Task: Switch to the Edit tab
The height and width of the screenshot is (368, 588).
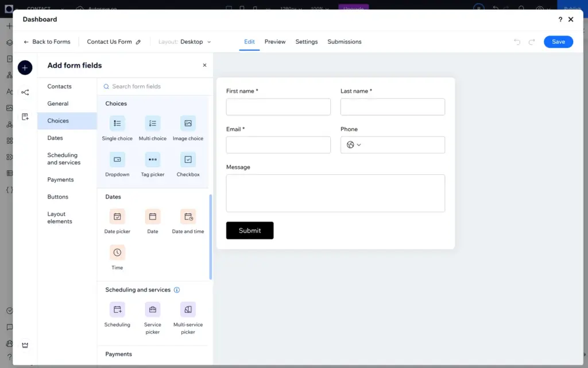Action: 249,41
